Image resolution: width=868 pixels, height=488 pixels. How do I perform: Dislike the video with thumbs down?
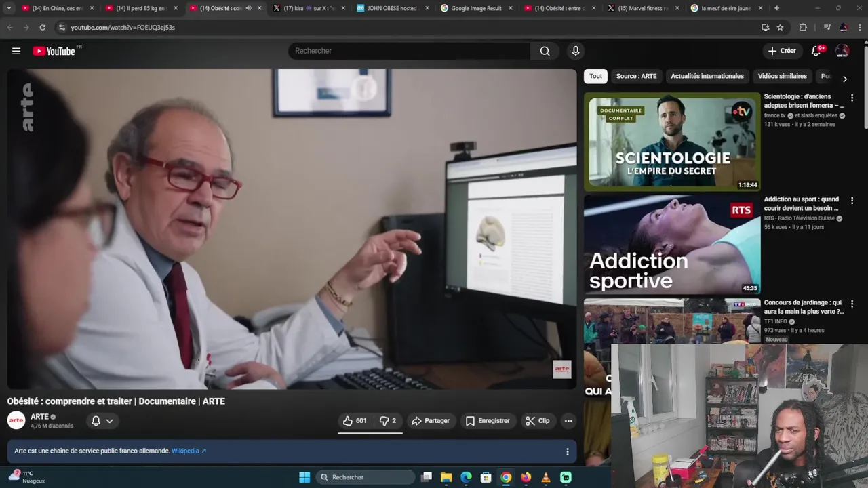coord(388,421)
